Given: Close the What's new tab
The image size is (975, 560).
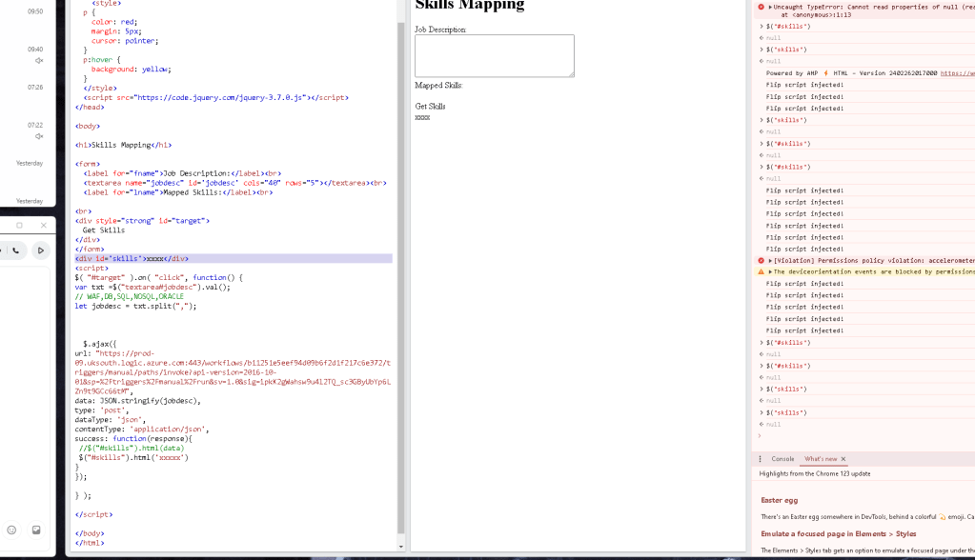Looking at the screenshot, I should [x=843, y=459].
